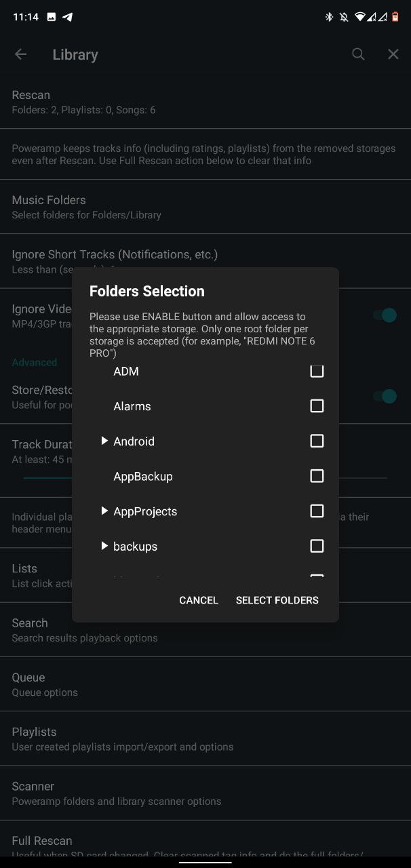The width and height of the screenshot is (411, 868).
Task: Tap the back arrow in Library header
Action: (21, 54)
